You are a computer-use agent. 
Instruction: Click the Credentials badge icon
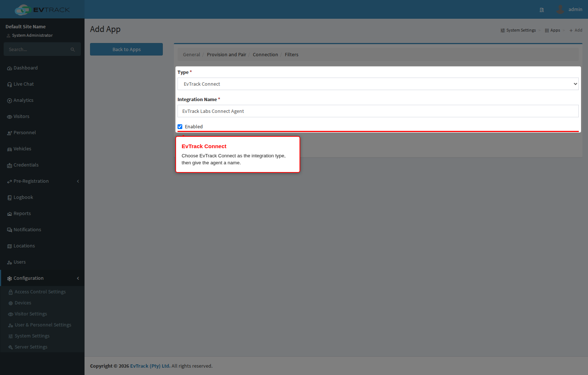click(x=10, y=165)
